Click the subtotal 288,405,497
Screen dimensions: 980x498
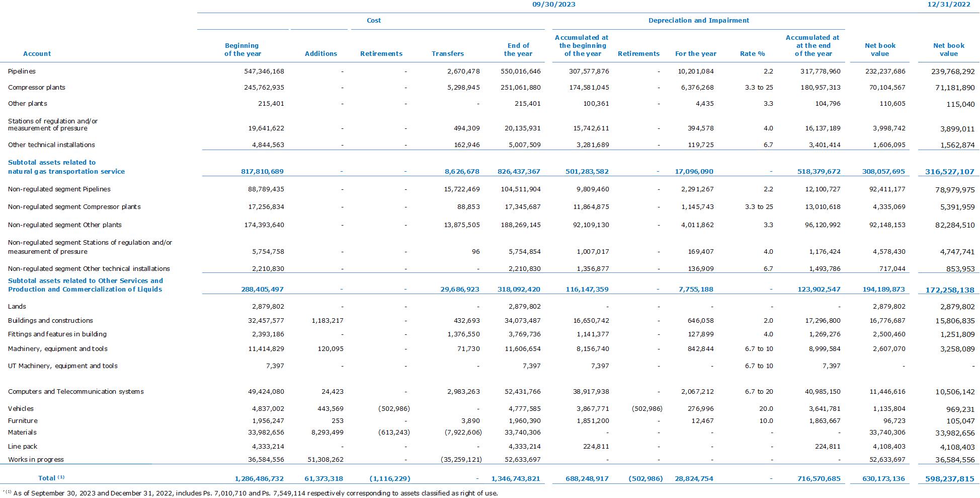click(263, 290)
